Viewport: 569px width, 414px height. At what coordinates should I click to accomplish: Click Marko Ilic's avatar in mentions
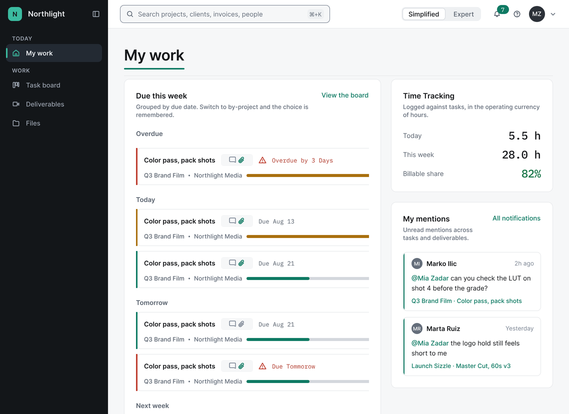(417, 263)
